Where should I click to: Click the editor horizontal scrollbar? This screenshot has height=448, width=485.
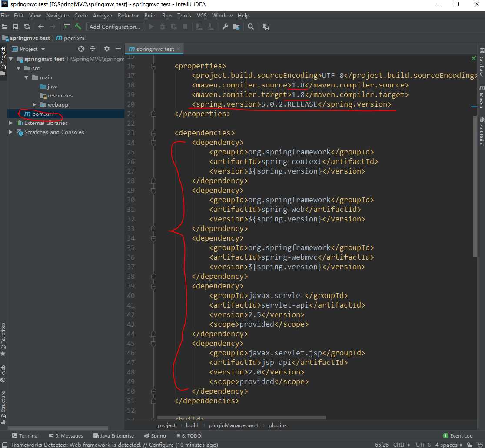tap(242, 418)
